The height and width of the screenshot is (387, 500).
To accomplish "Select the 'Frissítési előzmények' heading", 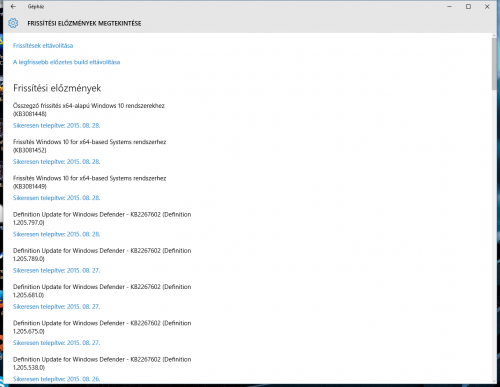I will tap(57, 88).
